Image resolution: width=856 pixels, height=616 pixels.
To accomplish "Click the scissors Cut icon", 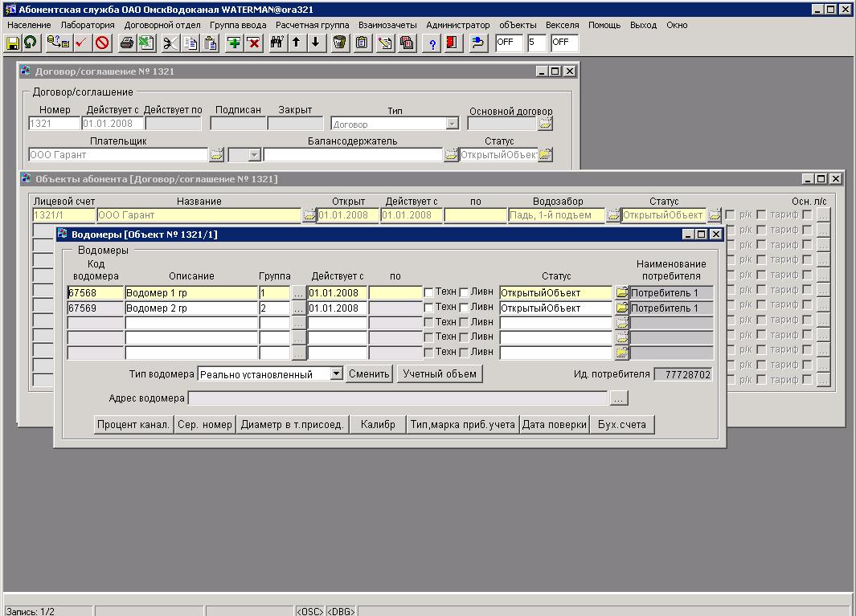I will 170,43.
